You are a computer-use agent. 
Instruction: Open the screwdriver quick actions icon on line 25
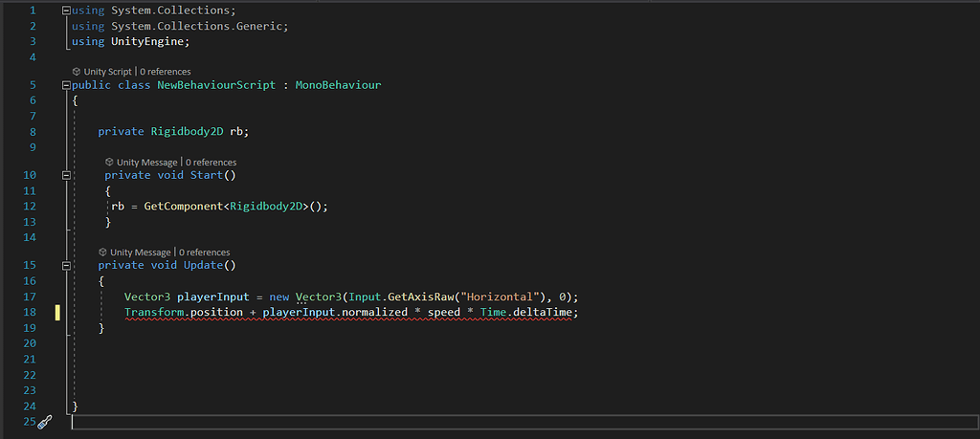tap(44, 422)
